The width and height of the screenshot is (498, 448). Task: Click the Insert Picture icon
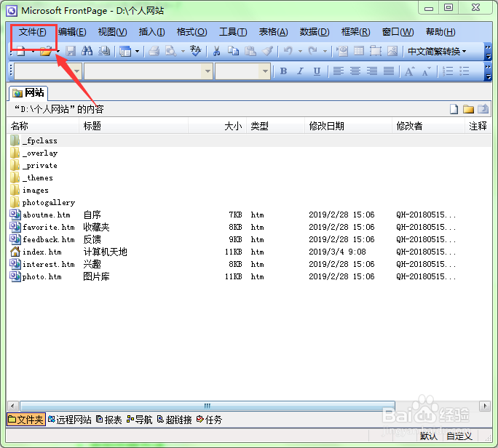pyautogui.click(x=392, y=51)
